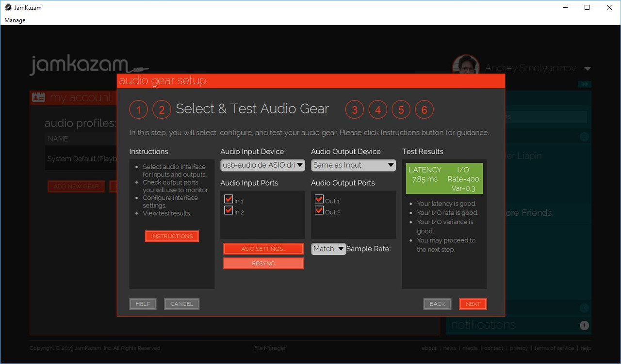
Task: Jump to step 4 circle
Action: (x=377, y=110)
